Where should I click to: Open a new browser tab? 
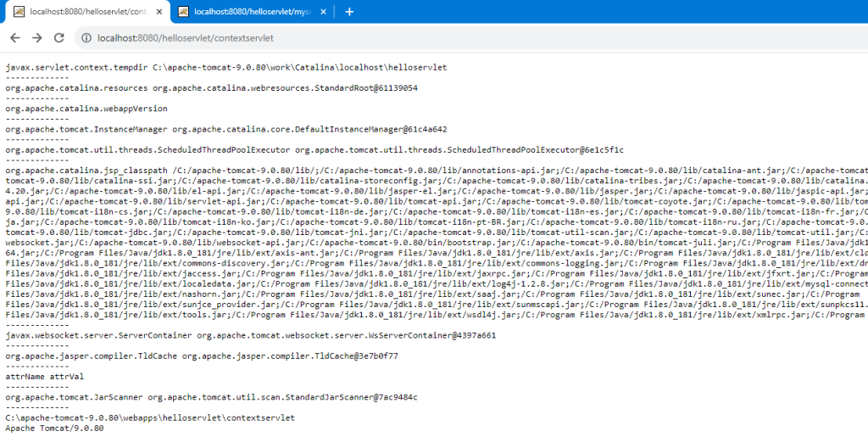click(349, 12)
